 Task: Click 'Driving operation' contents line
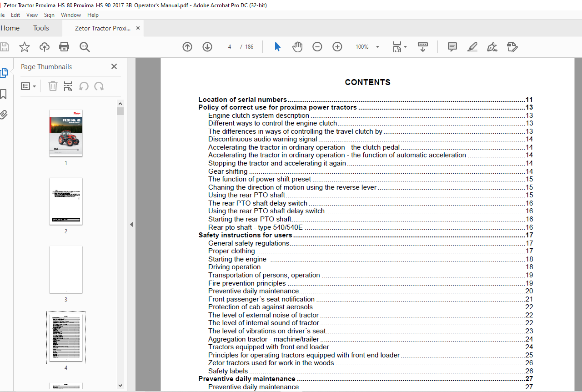[x=371, y=267]
